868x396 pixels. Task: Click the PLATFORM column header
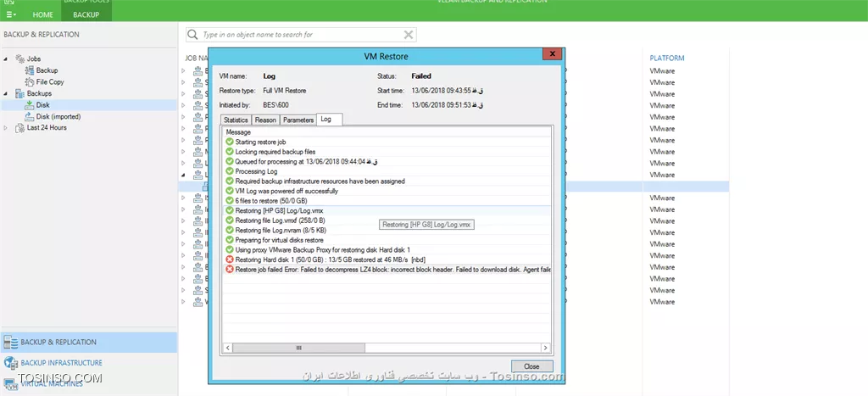[x=666, y=59]
